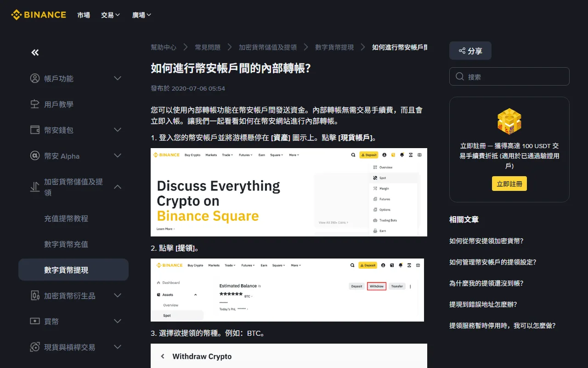Open related article 如何管理幣安帳戶的提領設定?
This screenshot has width=588, height=368.
[493, 262]
